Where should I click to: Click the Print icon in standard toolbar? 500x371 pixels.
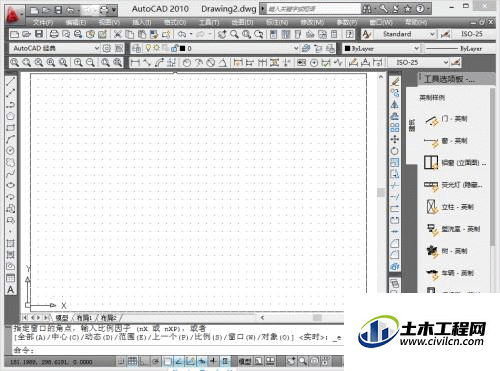coord(54,34)
